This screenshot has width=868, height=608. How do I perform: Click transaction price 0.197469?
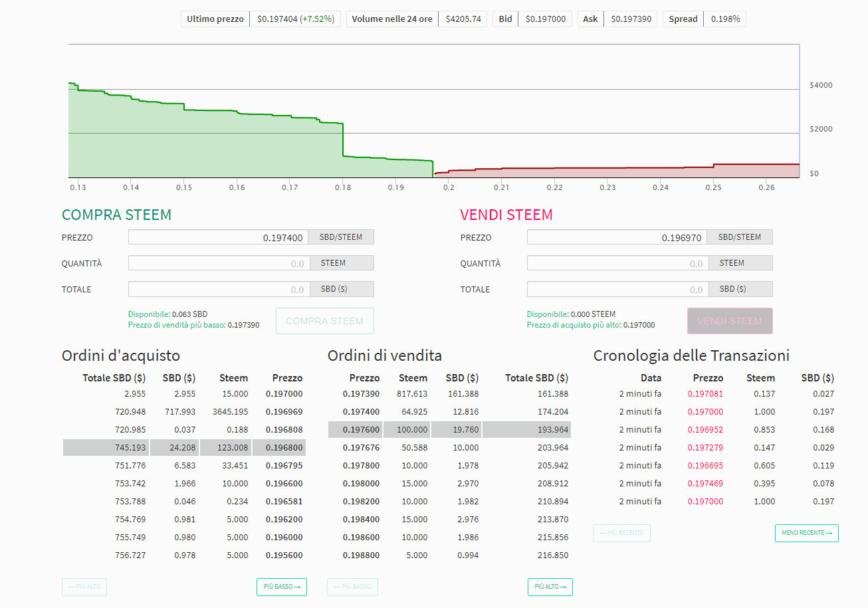point(705,483)
